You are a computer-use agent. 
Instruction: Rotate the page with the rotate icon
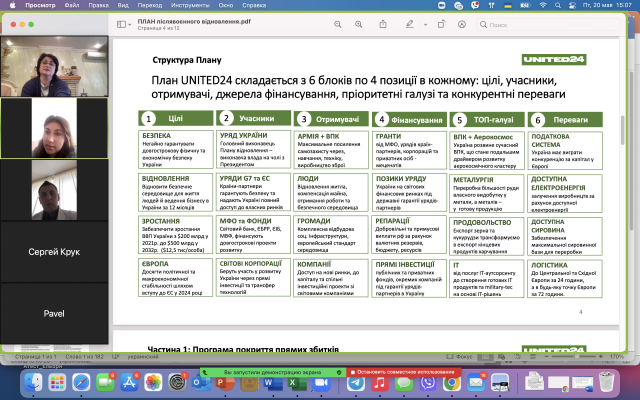[x=441, y=24]
